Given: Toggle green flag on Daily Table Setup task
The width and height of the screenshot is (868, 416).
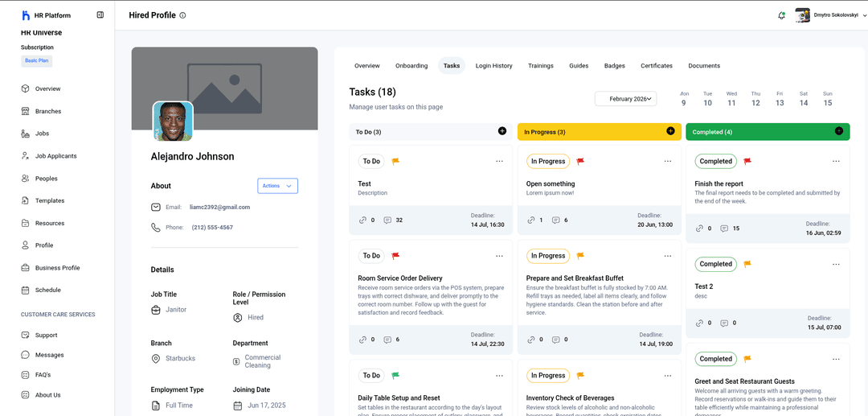Looking at the screenshot, I should tap(395, 375).
